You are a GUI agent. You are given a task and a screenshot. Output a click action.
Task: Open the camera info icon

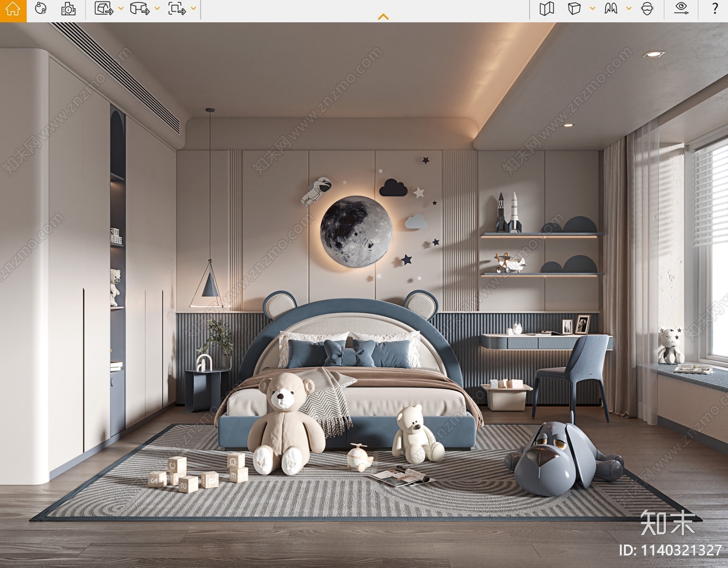[68, 8]
